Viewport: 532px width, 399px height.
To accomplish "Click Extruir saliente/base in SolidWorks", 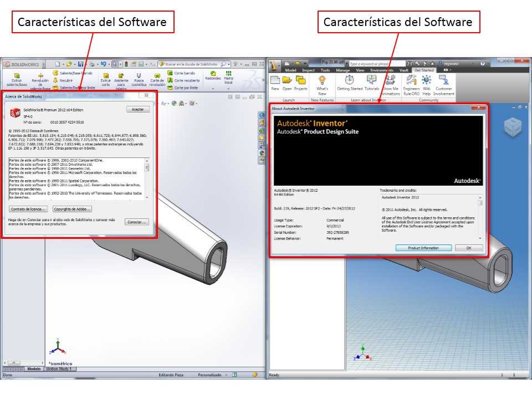I will pyautogui.click(x=17, y=80).
